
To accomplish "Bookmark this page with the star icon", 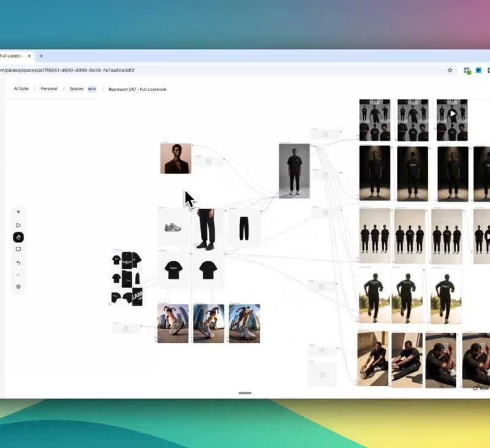I will pyautogui.click(x=450, y=70).
